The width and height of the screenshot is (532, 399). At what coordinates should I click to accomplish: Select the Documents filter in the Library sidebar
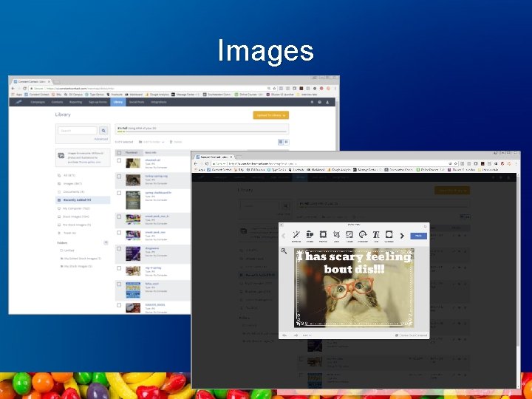coord(71,191)
